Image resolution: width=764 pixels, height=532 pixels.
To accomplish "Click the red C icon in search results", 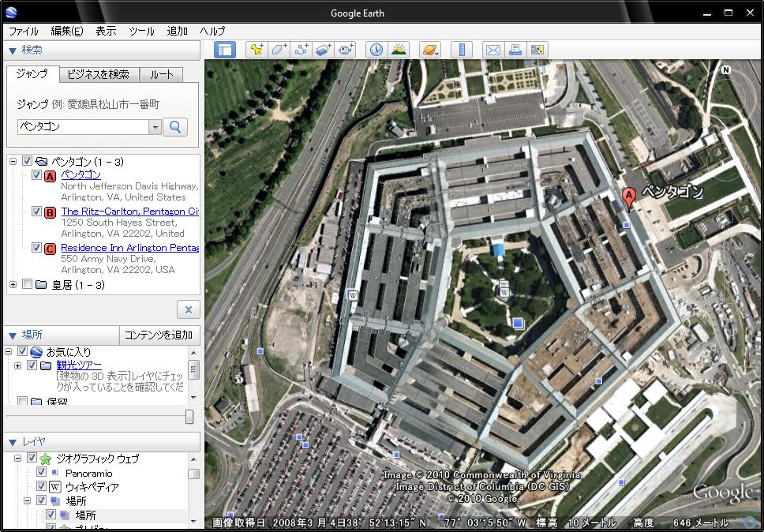I will tap(50, 249).
